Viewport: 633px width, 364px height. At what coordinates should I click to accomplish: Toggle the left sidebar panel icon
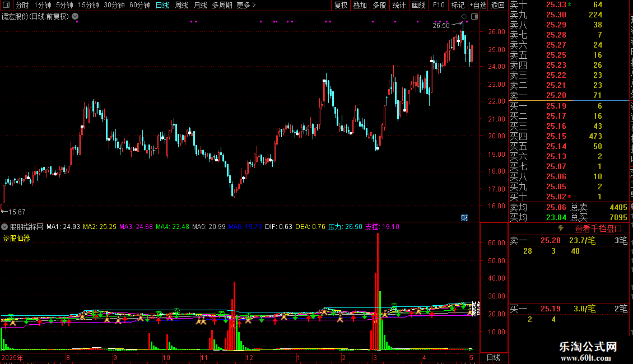tap(6, 5)
